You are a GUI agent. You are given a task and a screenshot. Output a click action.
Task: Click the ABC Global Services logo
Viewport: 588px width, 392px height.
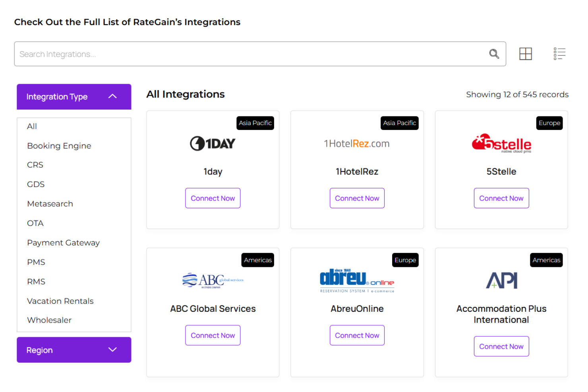pyautogui.click(x=213, y=280)
